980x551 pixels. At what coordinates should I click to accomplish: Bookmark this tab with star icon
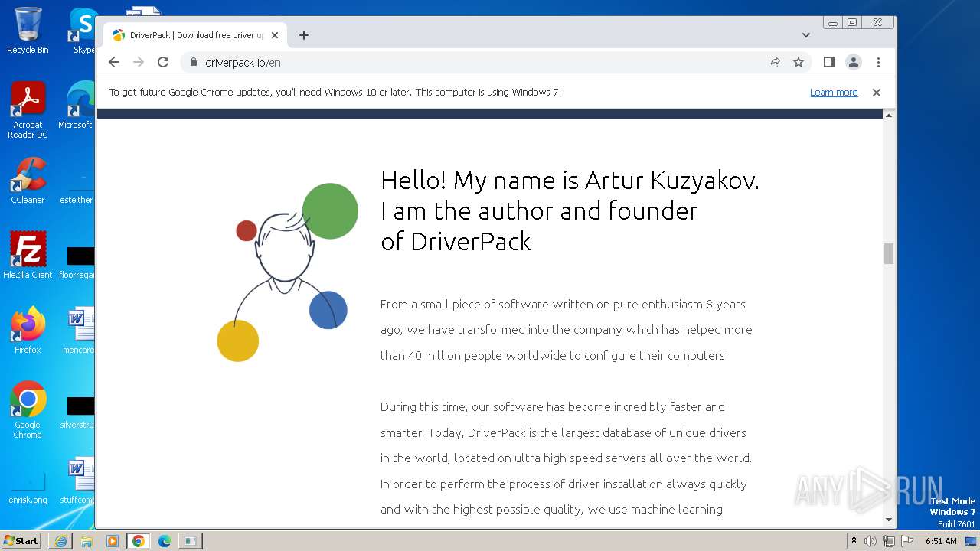pyautogui.click(x=799, y=62)
